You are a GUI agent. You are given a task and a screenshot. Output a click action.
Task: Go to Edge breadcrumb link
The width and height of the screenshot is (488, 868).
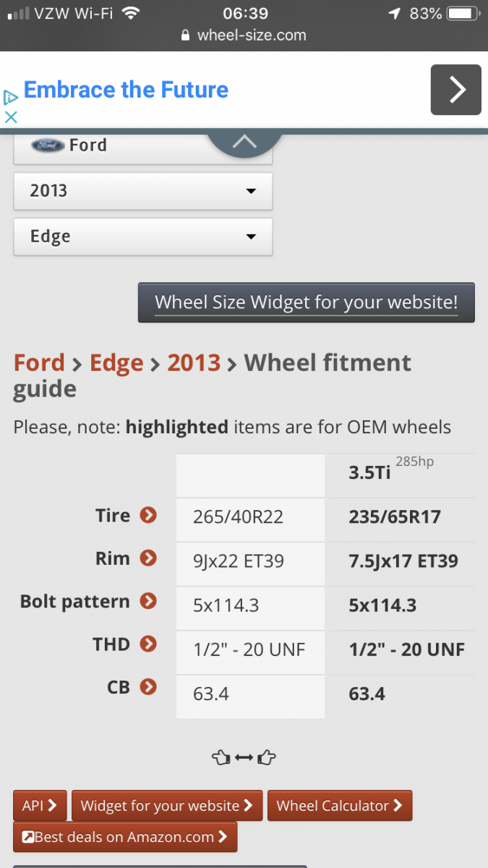[x=116, y=362]
